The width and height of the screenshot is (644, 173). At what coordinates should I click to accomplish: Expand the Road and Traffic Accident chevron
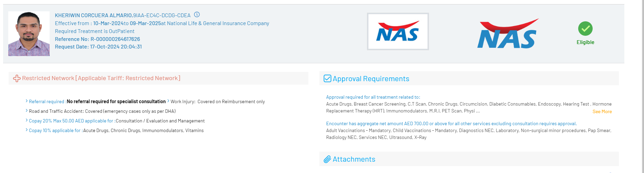pyautogui.click(x=27, y=111)
